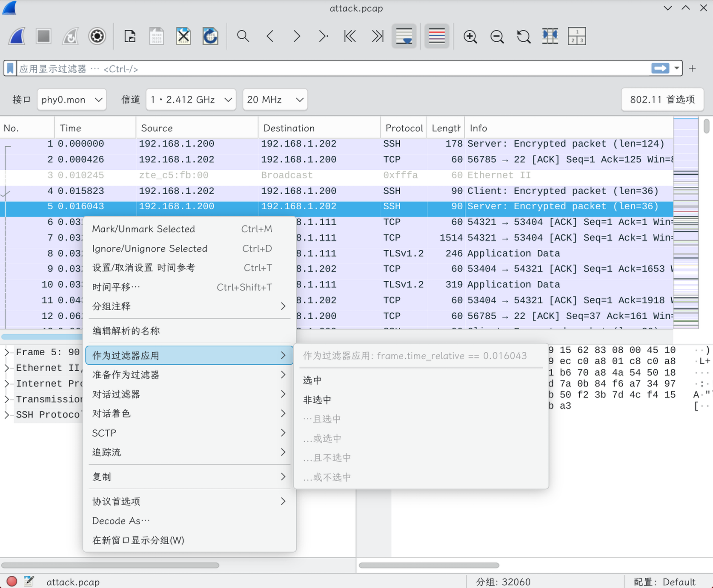Toggle auto-scroll during live capture
Viewport: 713px width, 588px height.
click(x=404, y=36)
